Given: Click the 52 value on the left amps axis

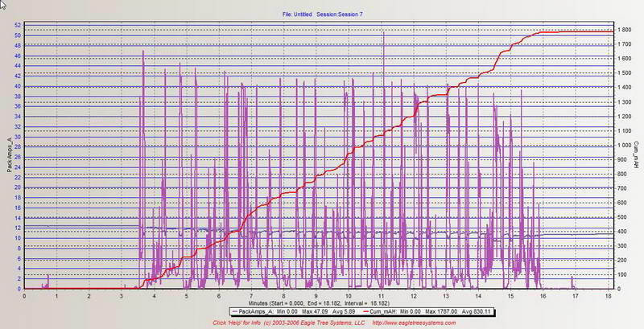Looking at the screenshot, I should [18, 25].
